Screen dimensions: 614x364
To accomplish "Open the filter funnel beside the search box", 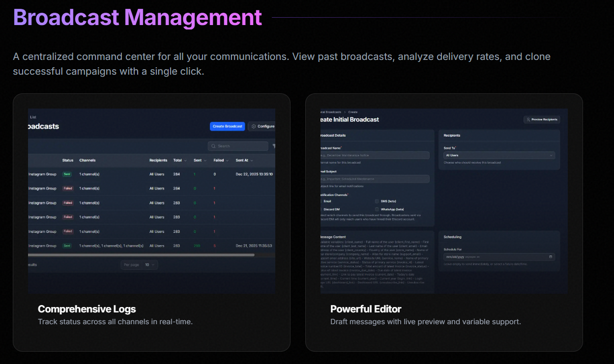I will pyautogui.click(x=273, y=146).
